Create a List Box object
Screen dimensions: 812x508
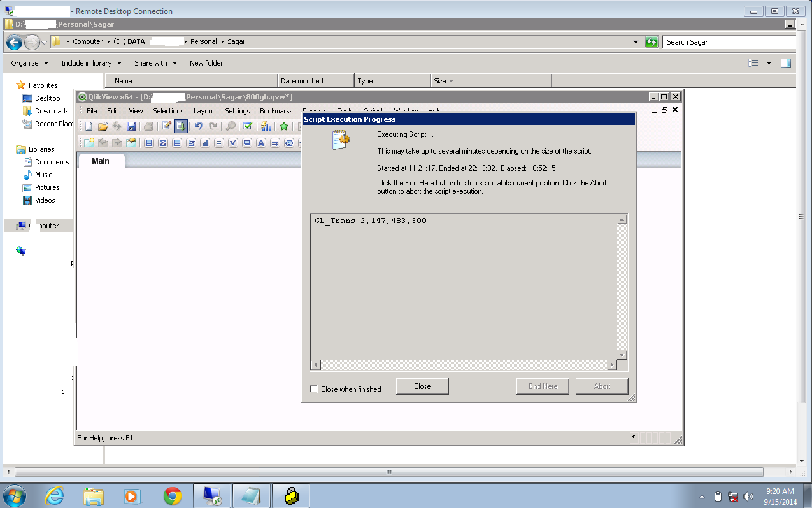(x=149, y=143)
